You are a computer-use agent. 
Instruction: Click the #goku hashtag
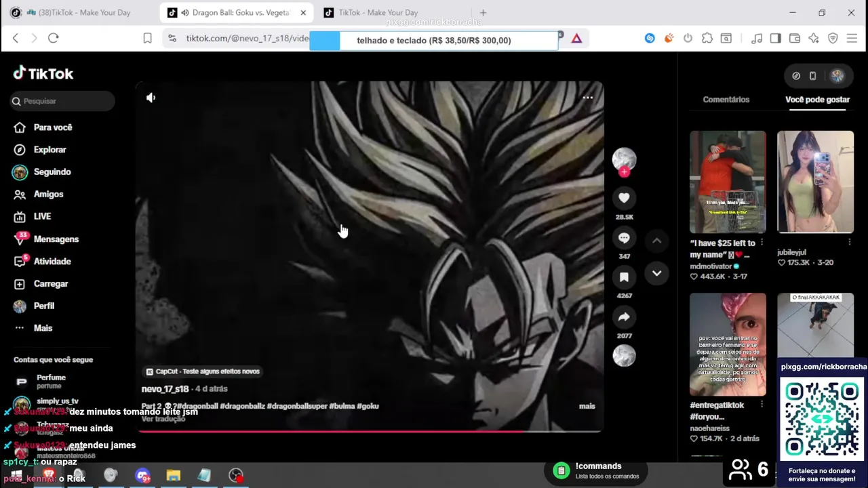[x=368, y=406]
